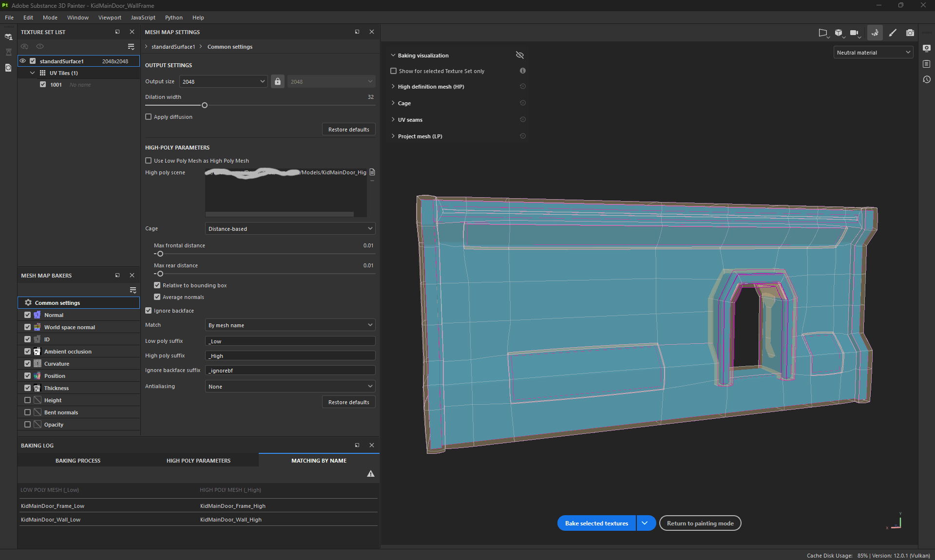This screenshot has width=935, height=560.
Task: Enable the Apply diffusion checkbox
Action: tap(149, 117)
